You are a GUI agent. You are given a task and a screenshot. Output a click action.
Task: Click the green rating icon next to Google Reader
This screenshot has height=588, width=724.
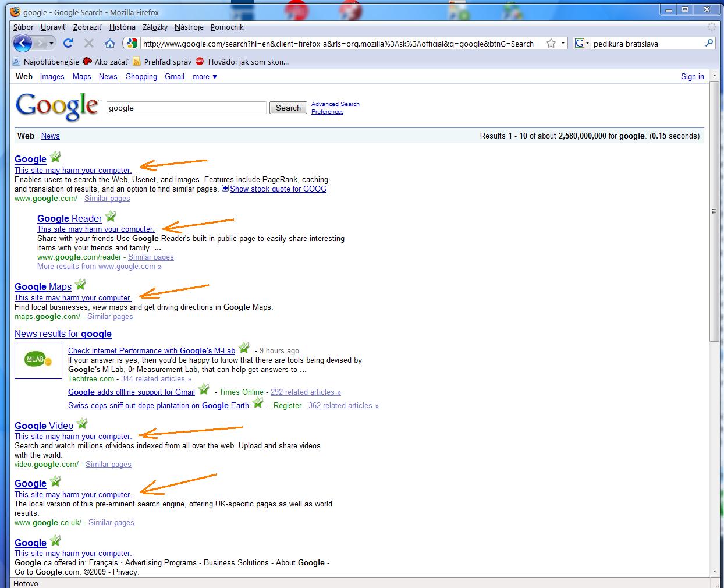[111, 217]
